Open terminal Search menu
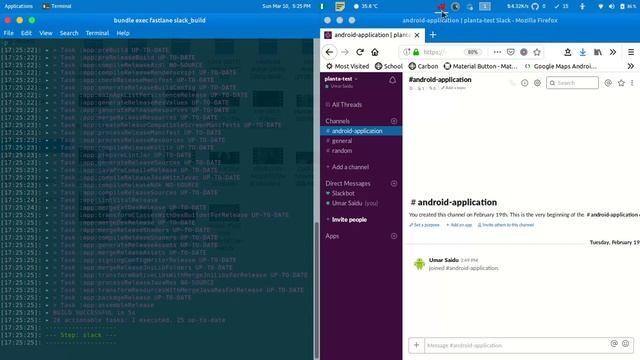The height and width of the screenshot is (360, 640). point(69,33)
